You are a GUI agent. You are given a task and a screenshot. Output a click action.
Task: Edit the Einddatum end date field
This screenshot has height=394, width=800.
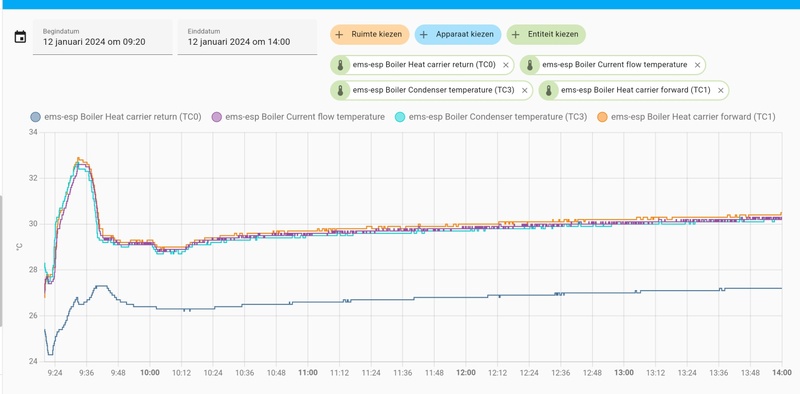[x=247, y=37]
